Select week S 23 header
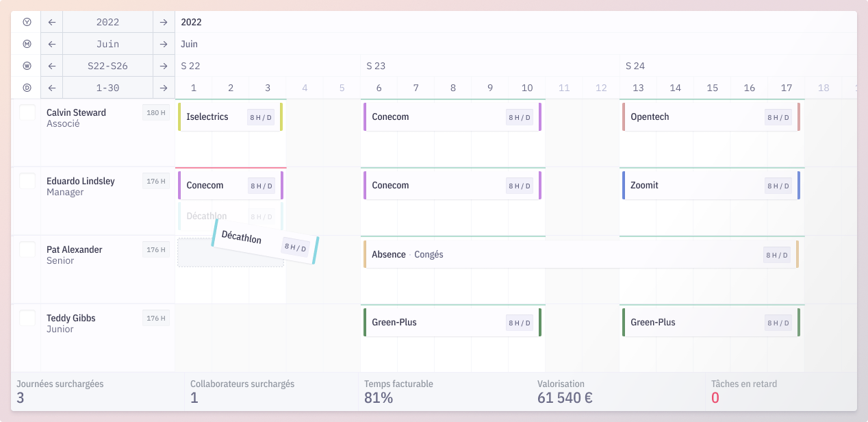Viewport: 868px width, 422px height. (x=376, y=66)
